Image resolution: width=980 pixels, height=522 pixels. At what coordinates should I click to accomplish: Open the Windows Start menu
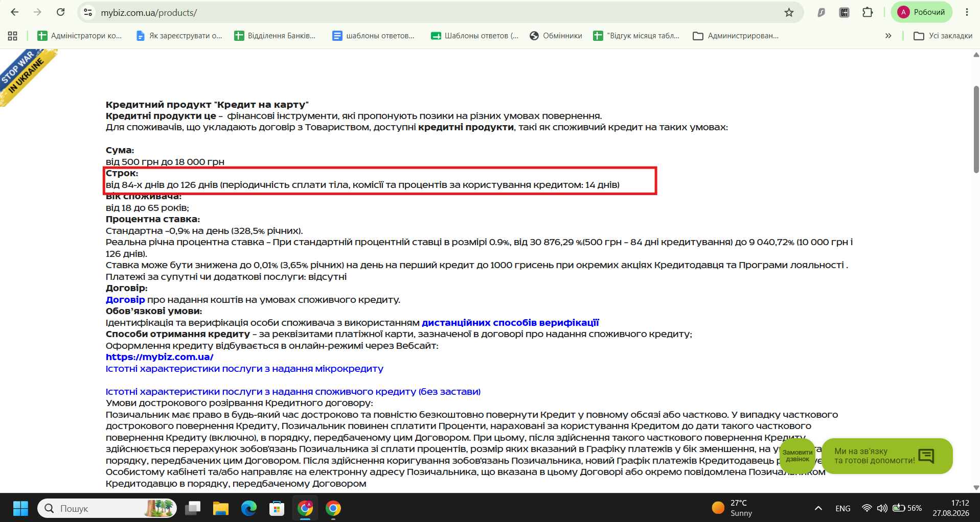(20, 508)
